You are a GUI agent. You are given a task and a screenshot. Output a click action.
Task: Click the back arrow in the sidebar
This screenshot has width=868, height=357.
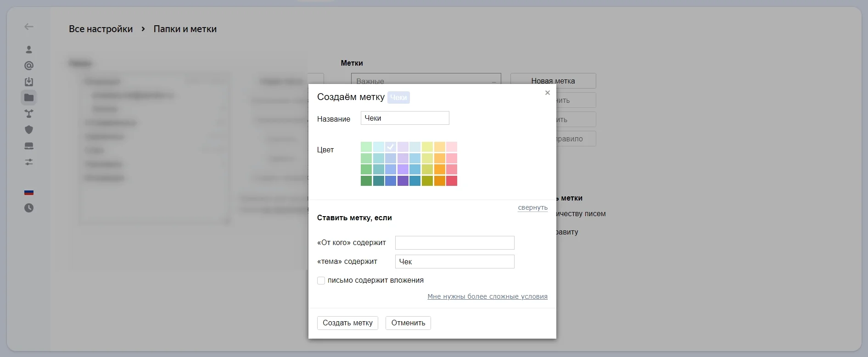coord(29,27)
